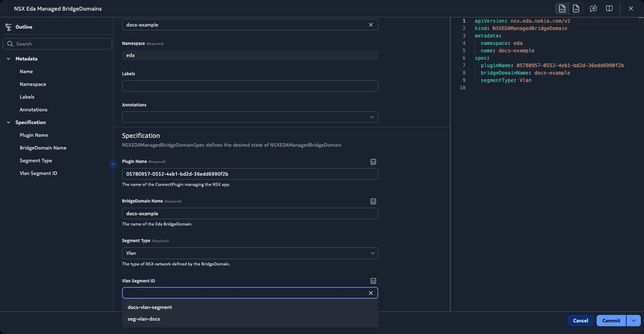Open the AI assistant chat icon
The image size is (644, 334).
coord(593,8)
